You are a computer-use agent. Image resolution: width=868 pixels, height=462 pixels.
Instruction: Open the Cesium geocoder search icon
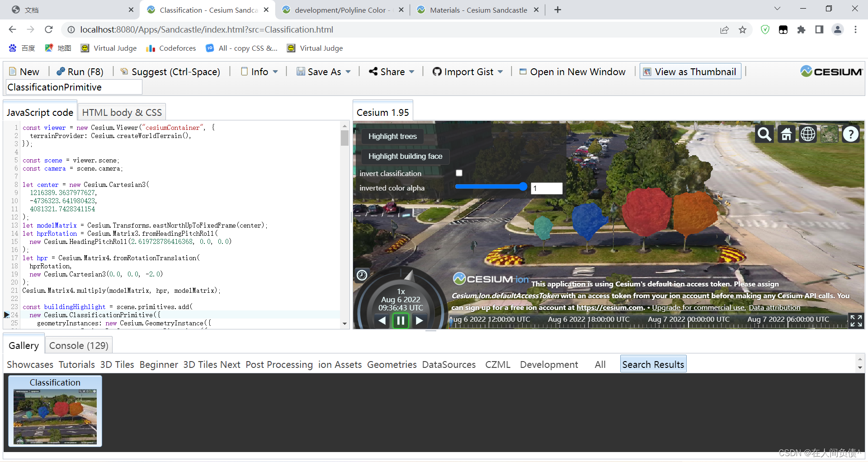coord(764,134)
